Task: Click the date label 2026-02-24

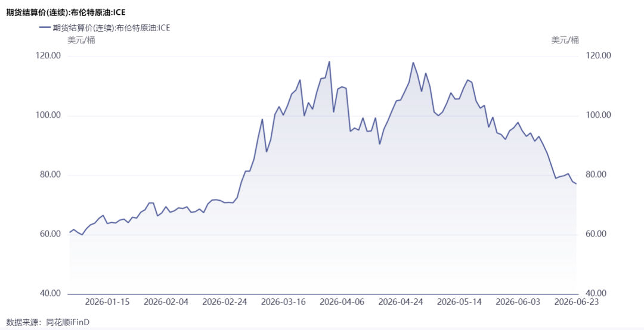Action: tap(225, 303)
